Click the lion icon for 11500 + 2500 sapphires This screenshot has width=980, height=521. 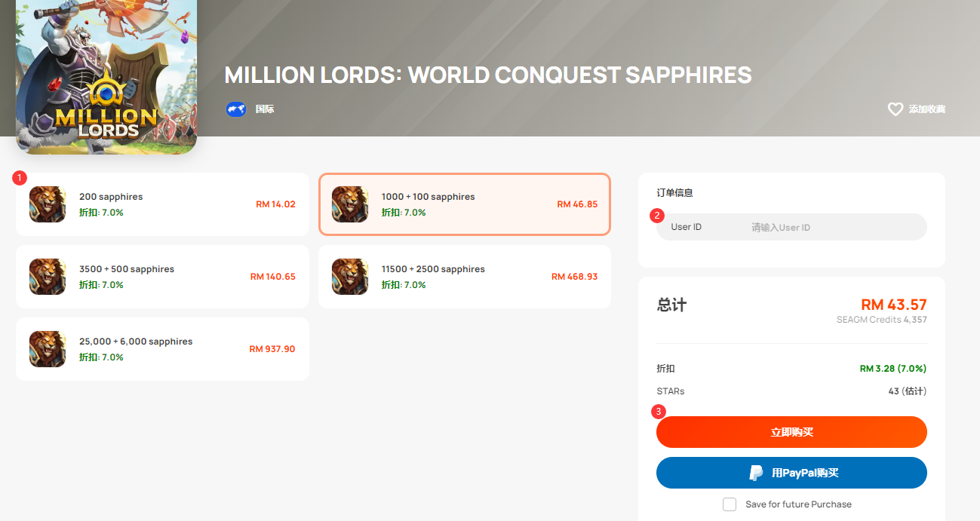[x=350, y=277]
